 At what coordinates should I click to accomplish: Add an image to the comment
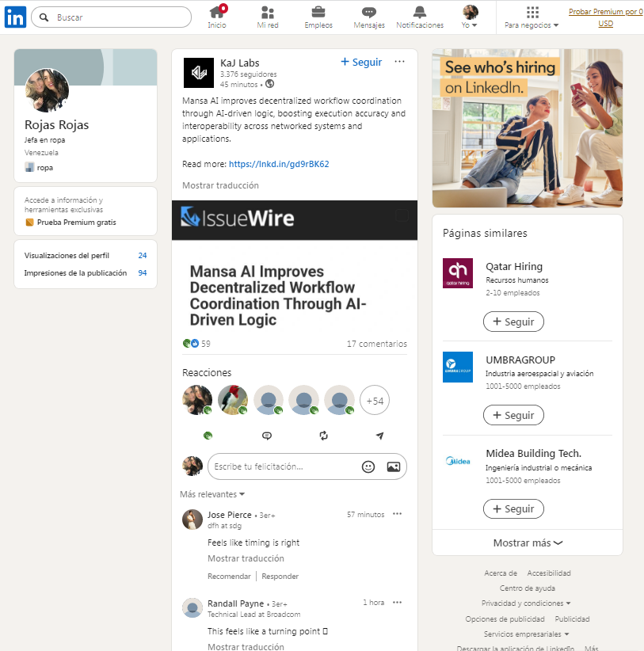tap(393, 466)
